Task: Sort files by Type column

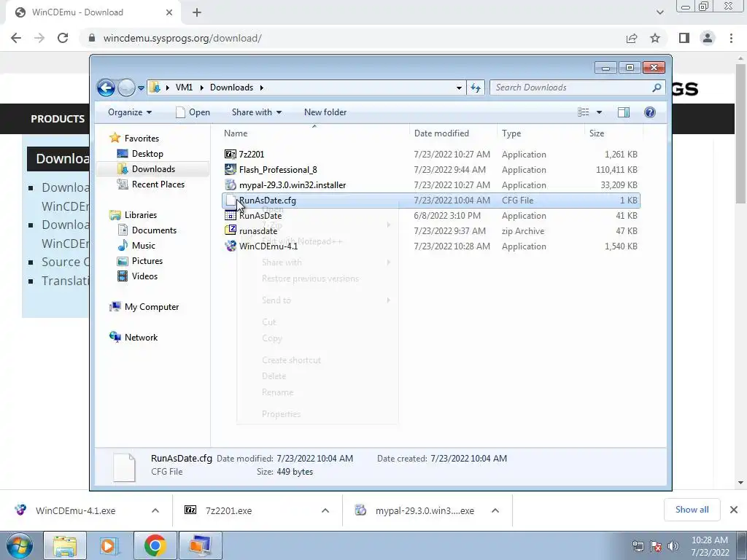Action: (541, 133)
